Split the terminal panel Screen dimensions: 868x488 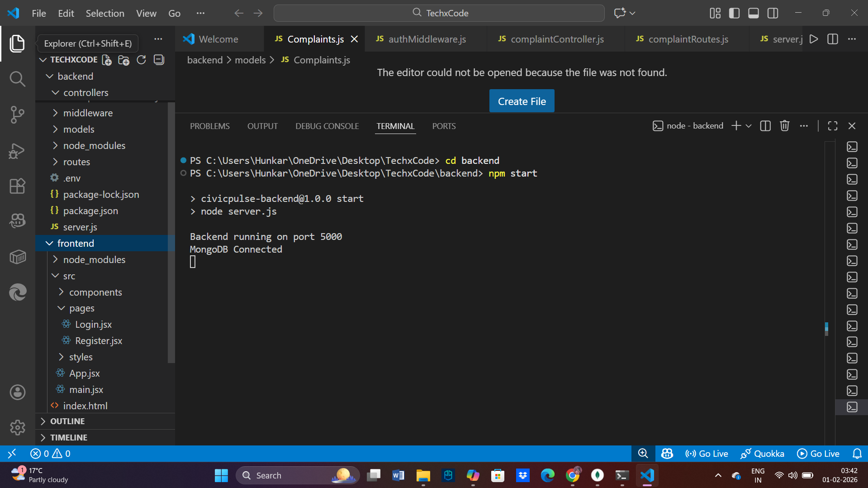click(765, 126)
